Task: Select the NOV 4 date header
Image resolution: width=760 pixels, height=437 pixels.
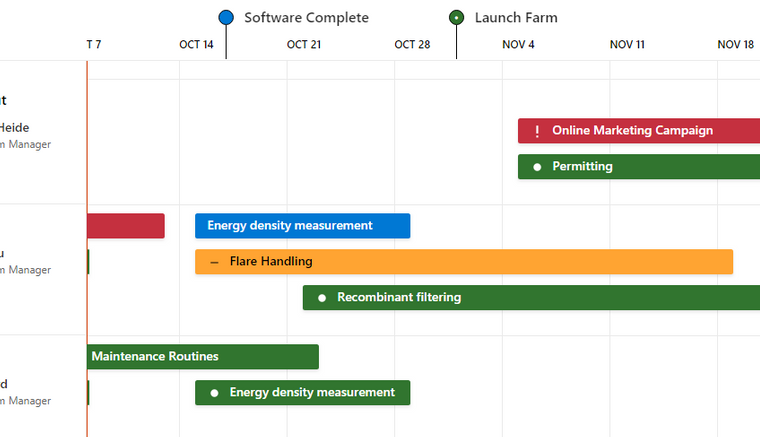Action: (518, 45)
